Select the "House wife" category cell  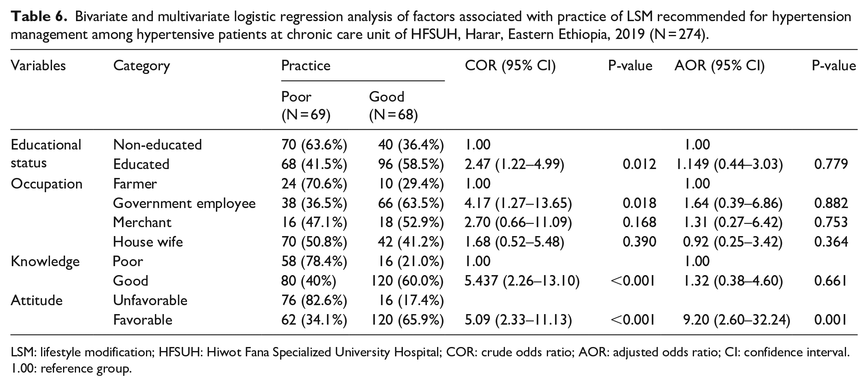tap(148, 242)
